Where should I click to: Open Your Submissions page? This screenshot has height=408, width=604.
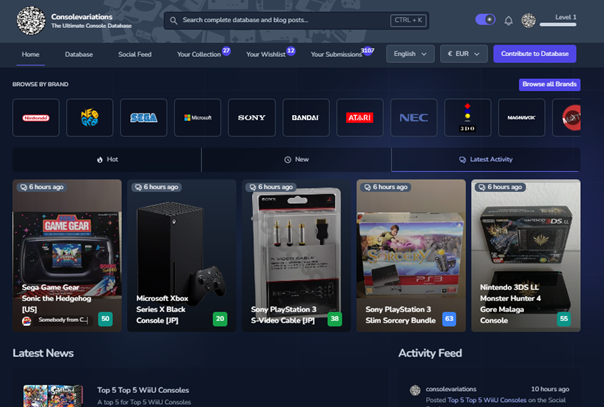pos(336,54)
